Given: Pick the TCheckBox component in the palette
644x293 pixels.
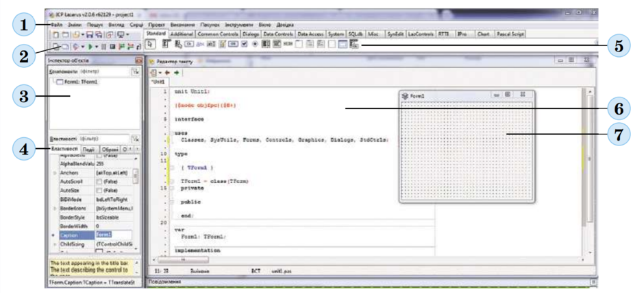Looking at the screenshot, I should coord(245,44).
